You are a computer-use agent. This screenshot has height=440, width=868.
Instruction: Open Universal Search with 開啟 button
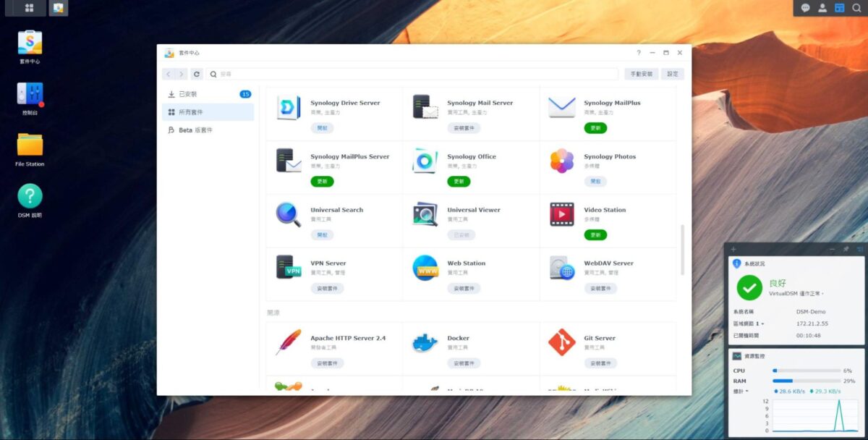coord(322,235)
